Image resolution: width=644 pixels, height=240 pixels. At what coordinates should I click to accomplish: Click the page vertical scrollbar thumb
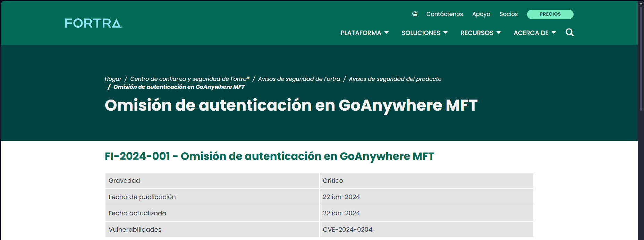point(641,58)
